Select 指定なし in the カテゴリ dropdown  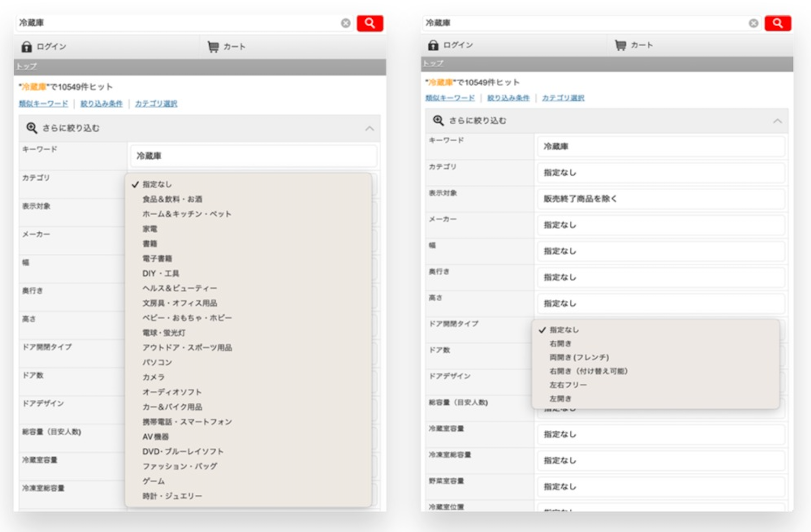point(157,184)
